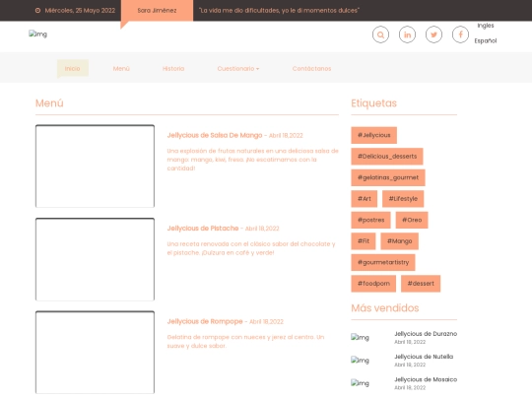
Task: Select the Sara Jiménez header tab
Action: (157, 11)
